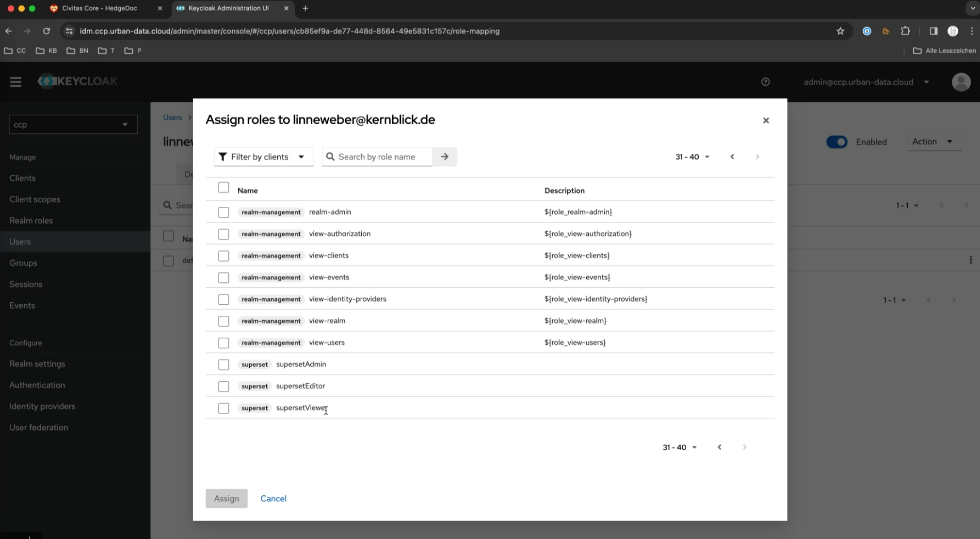
Task: Open the browser extensions puzzle icon
Action: tap(905, 31)
